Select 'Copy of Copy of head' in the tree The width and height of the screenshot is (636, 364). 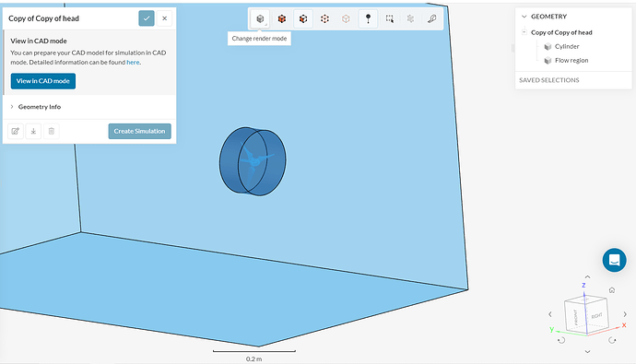(x=561, y=32)
